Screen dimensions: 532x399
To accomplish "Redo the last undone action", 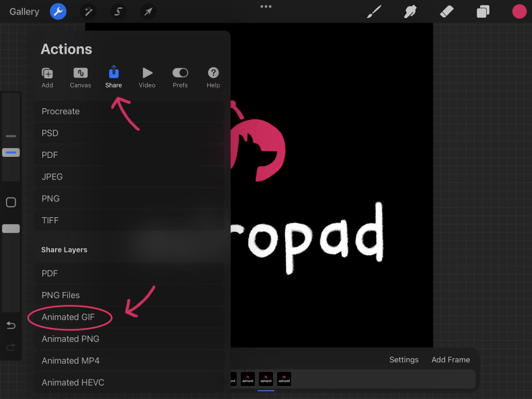I will (x=11, y=347).
